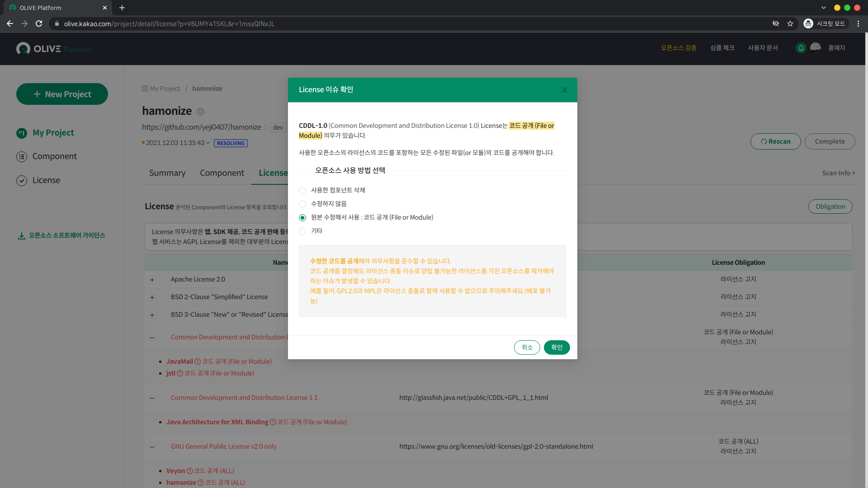Choose the 수정하지 않음 option
Viewport: 868px width, 488px height.
click(x=302, y=204)
